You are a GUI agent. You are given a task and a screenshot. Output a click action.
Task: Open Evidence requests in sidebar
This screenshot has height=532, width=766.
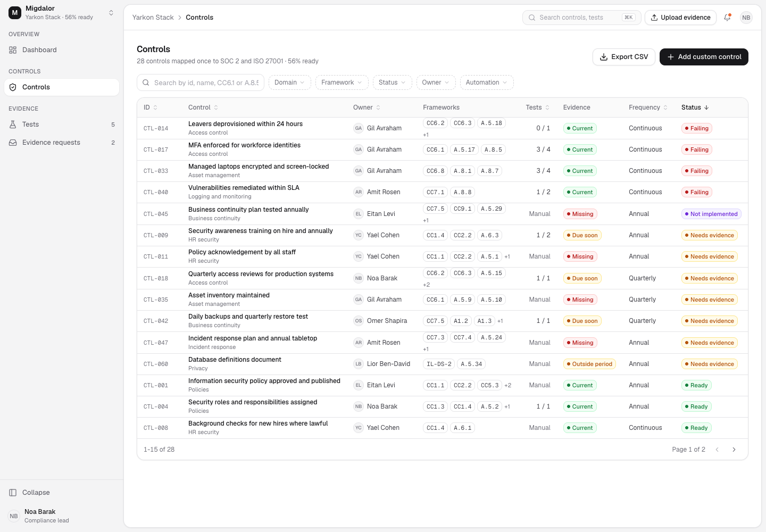pyautogui.click(x=62, y=143)
